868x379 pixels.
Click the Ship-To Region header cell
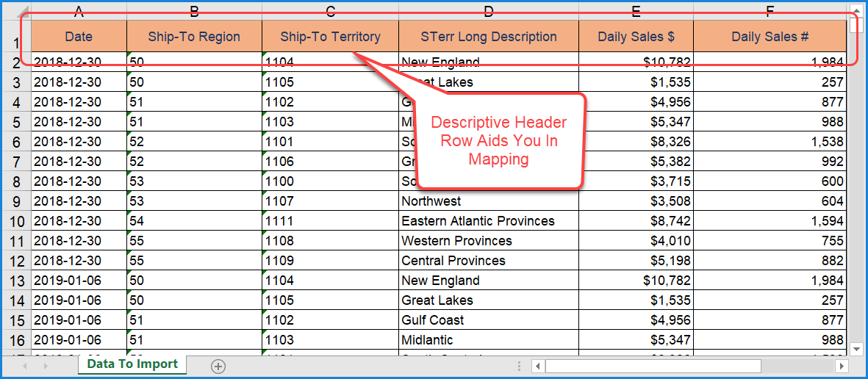[194, 36]
